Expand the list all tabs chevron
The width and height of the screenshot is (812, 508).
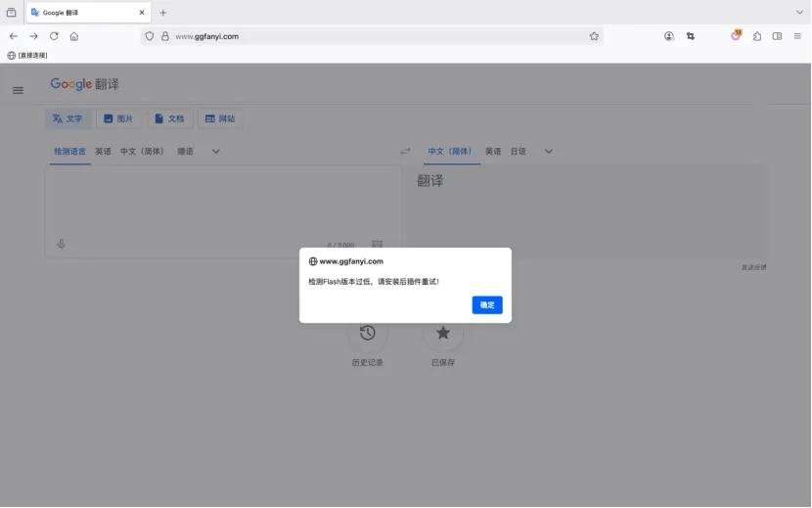tap(799, 13)
